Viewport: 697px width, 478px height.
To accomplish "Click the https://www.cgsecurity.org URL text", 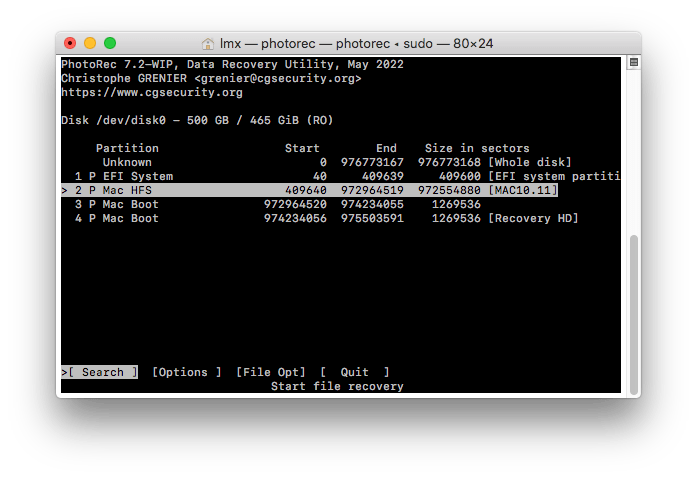I will (x=152, y=92).
